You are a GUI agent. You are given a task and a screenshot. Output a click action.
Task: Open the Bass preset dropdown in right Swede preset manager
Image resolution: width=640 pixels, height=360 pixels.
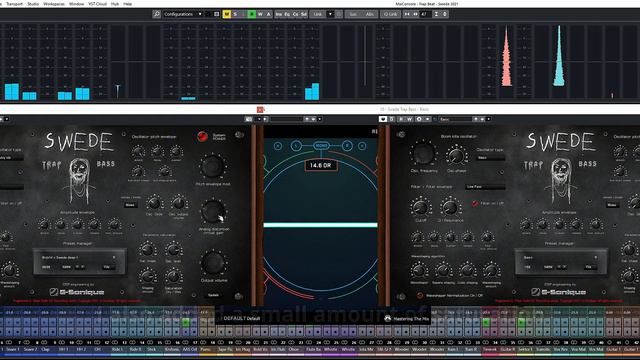click(x=560, y=258)
